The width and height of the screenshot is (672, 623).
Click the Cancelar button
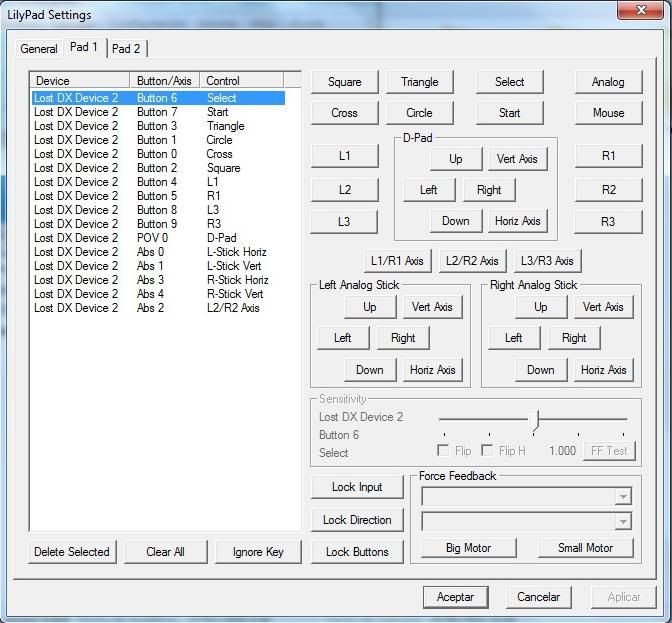point(539,597)
